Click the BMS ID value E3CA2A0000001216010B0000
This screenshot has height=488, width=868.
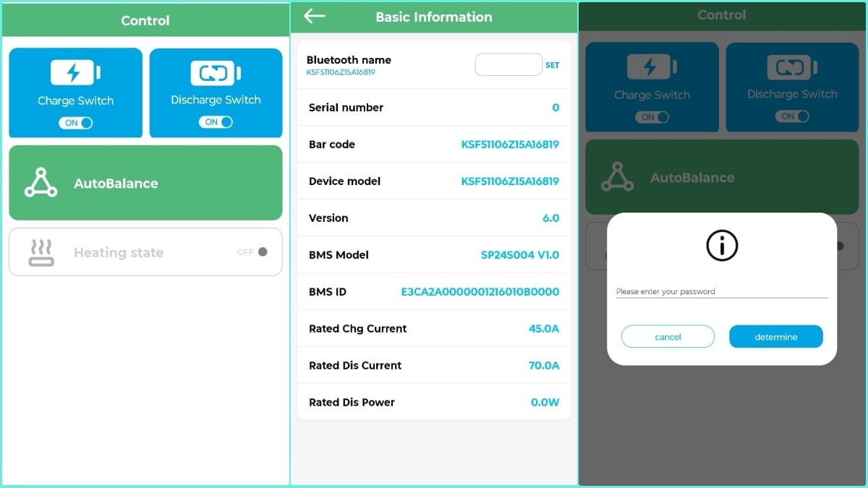point(480,292)
